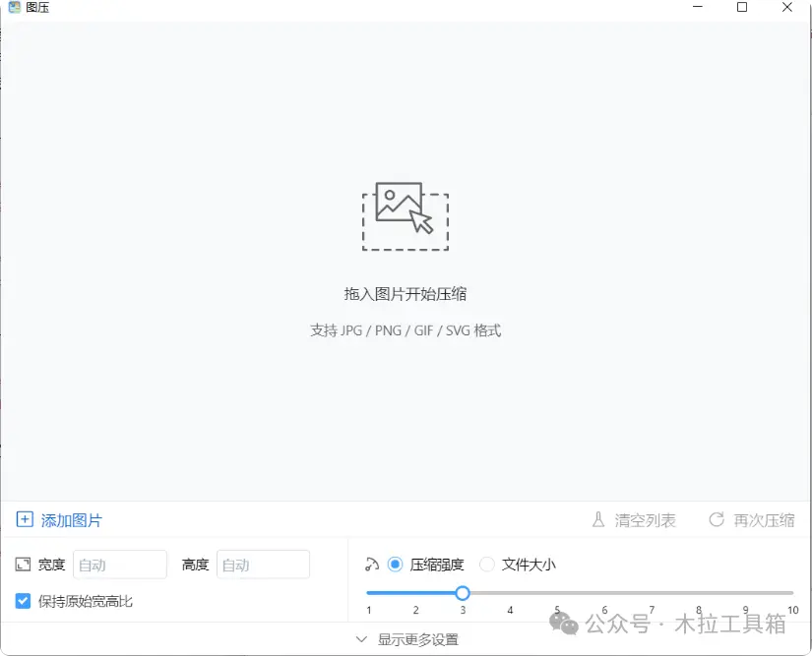Click the minimize button in the title bar
812x656 pixels.
tap(697, 8)
